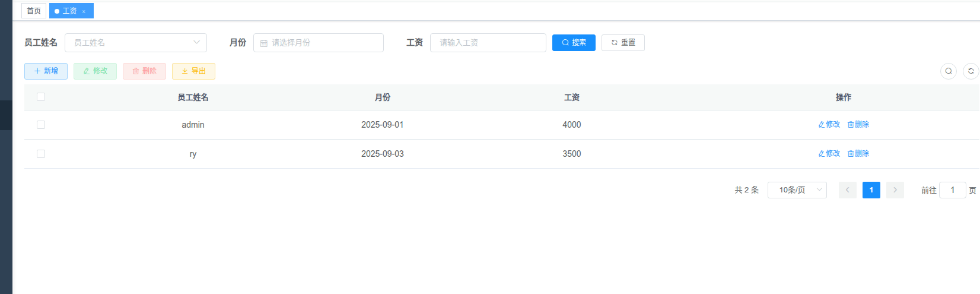Screen dimensions: 980x294
Task: Open the 10条/页 page size dropdown
Action: pos(797,190)
